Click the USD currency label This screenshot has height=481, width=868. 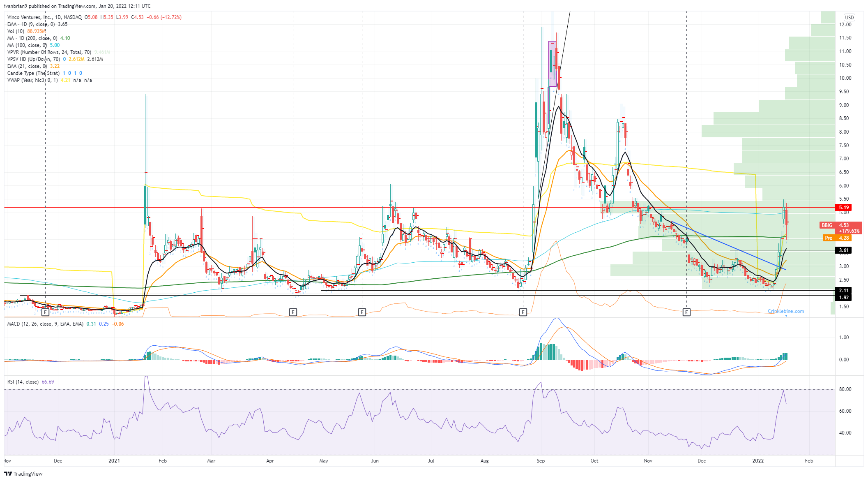pos(849,18)
